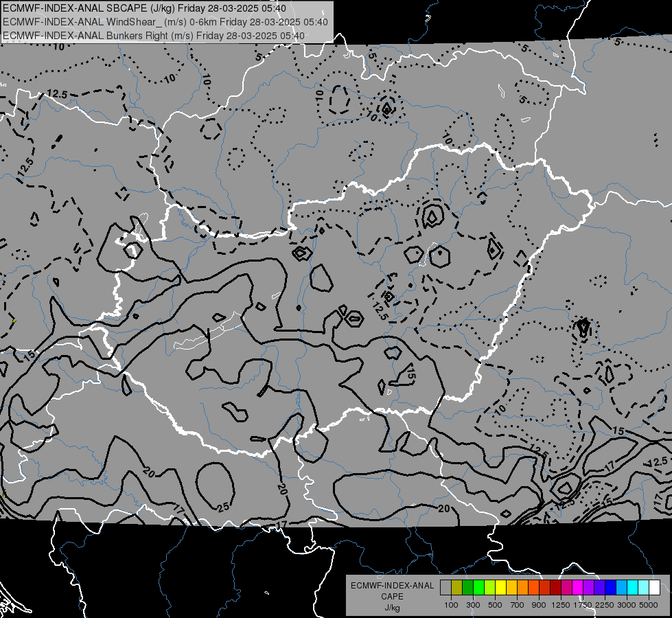The width and height of the screenshot is (672, 618).
Task: Select the bright magenta legend swatch
Action: point(578,588)
